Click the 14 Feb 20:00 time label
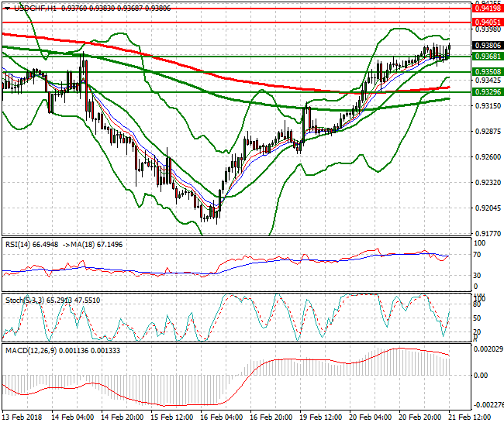Image resolution: width=504 pixels, height=426 pixels. 123,417
